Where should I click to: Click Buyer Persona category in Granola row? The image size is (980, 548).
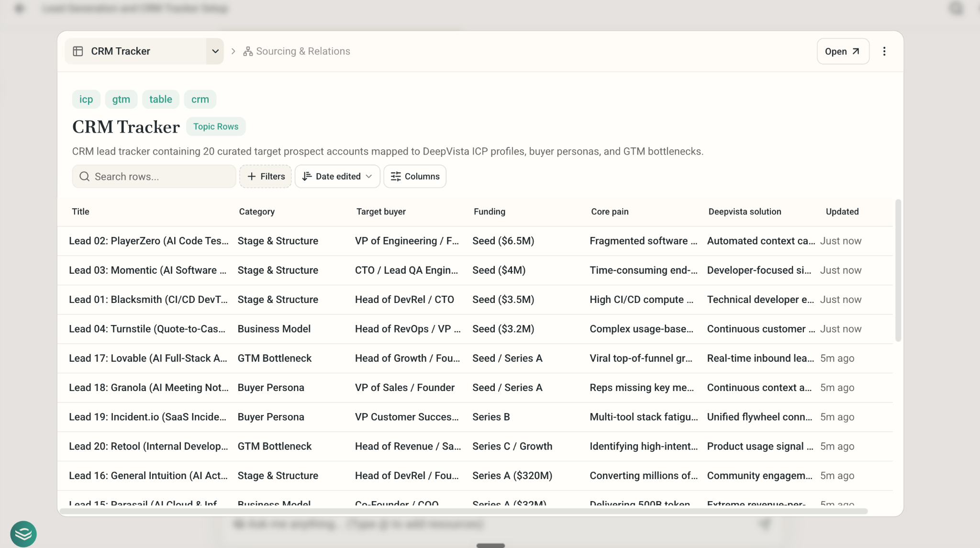(x=271, y=388)
